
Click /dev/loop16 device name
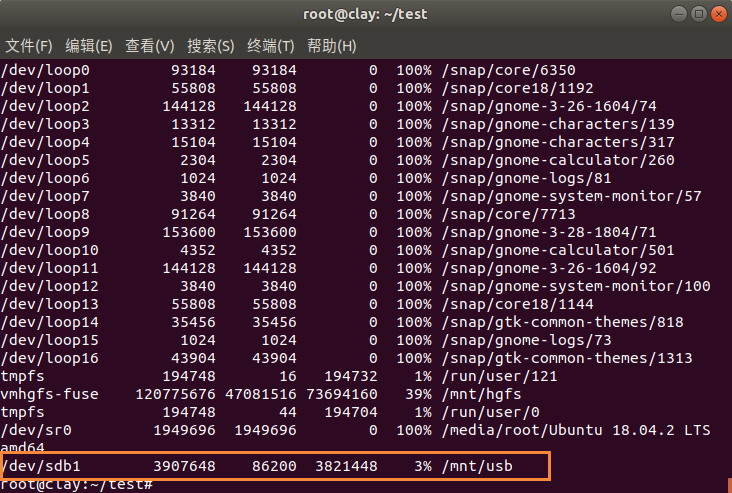[x=50, y=358]
